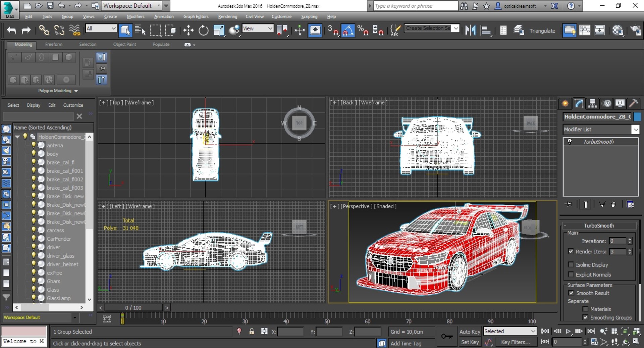Open the selection filter All dropdown
644x348 pixels.
click(101, 29)
